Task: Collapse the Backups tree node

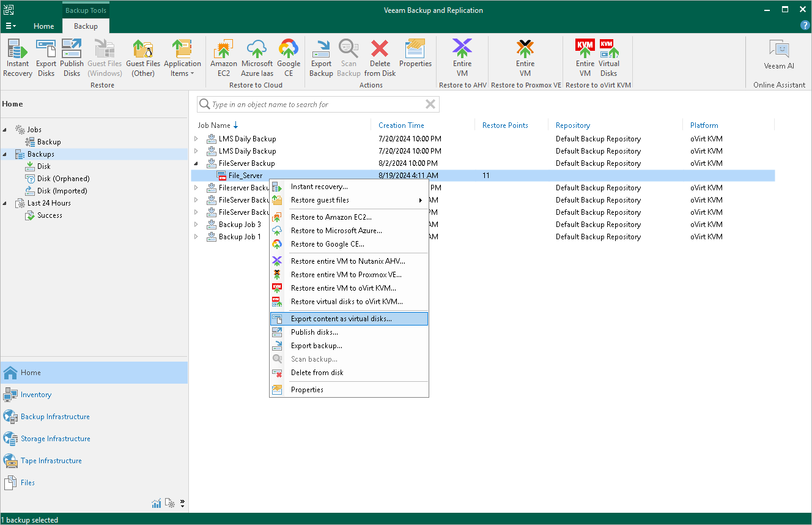Action: pos(6,154)
